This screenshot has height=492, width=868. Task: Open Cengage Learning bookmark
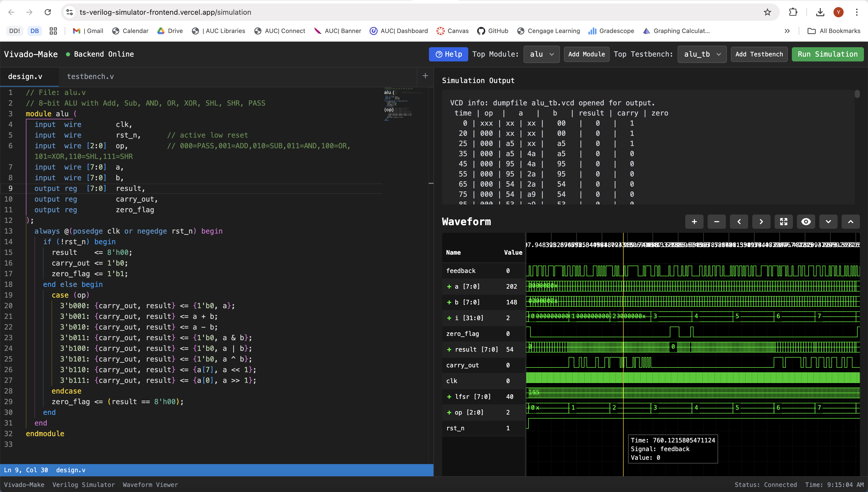point(548,31)
